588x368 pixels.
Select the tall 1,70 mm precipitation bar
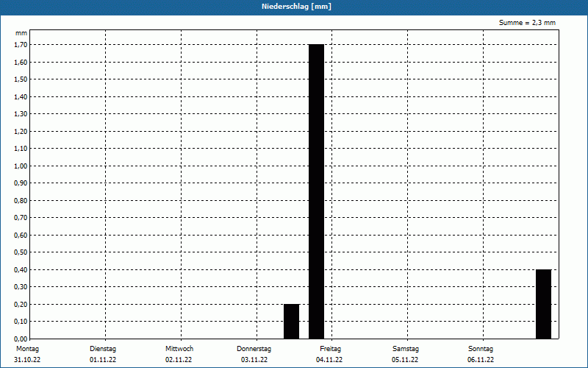pos(316,191)
